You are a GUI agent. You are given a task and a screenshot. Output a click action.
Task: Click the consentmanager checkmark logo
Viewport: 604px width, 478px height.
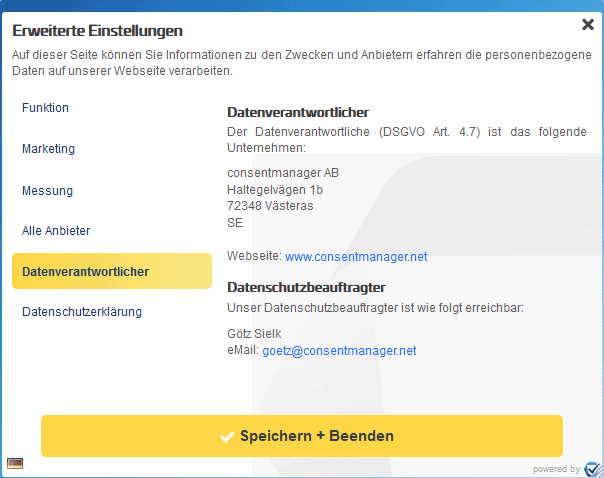tap(592, 469)
